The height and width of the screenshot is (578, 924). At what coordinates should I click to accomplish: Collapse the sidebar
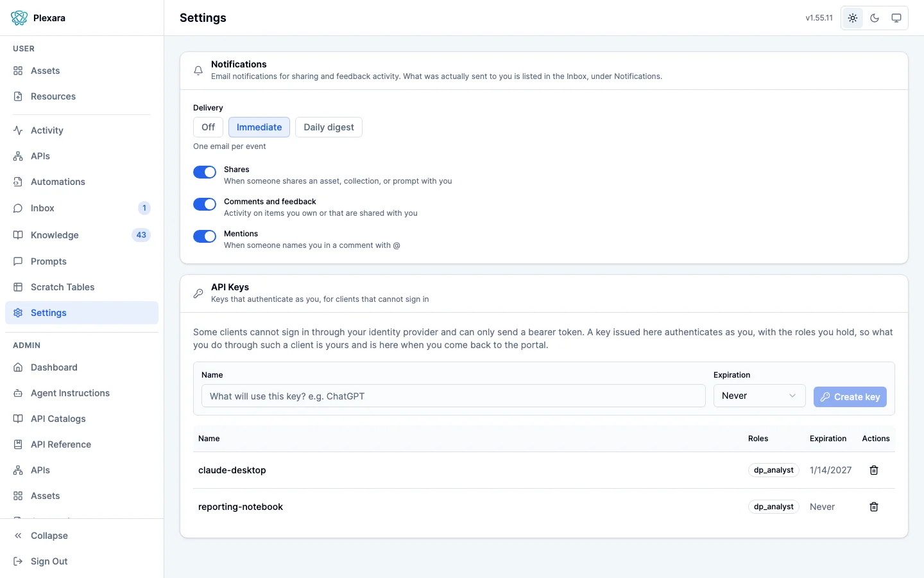[81, 536]
